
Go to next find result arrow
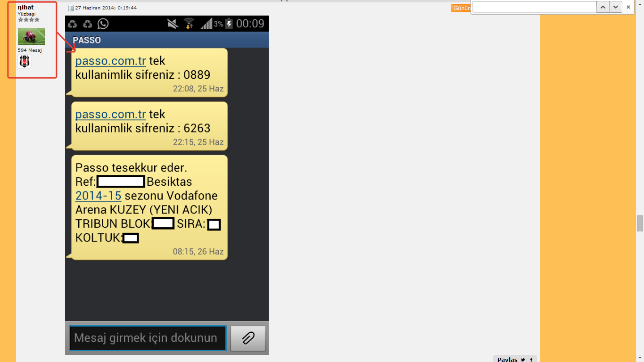[x=615, y=7]
